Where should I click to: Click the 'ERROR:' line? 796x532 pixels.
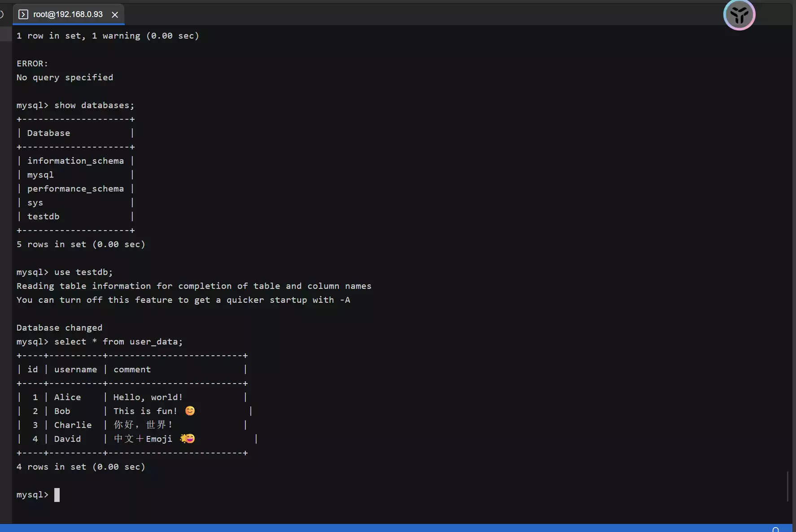pos(32,64)
